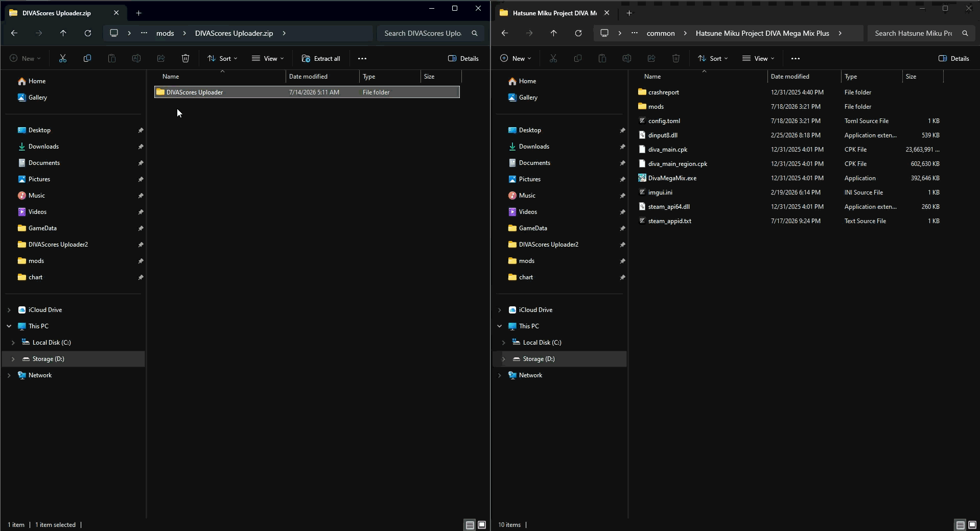Add new tab in left Explorer window
This screenshot has width=980, height=531.
pos(138,13)
